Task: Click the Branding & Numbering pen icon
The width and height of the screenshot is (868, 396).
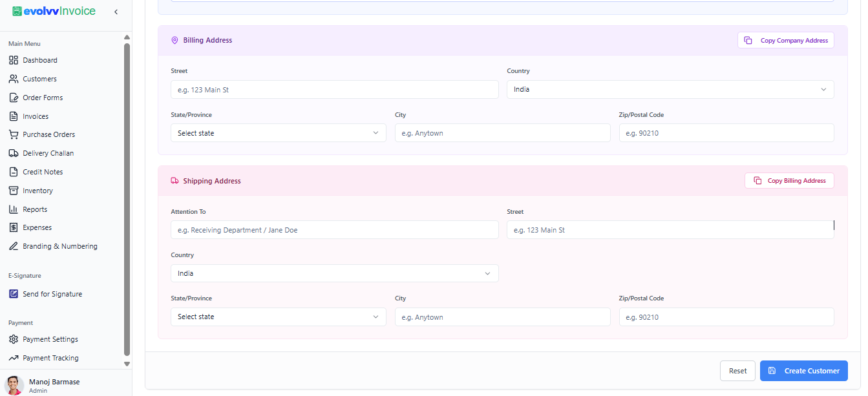Action: [x=14, y=246]
